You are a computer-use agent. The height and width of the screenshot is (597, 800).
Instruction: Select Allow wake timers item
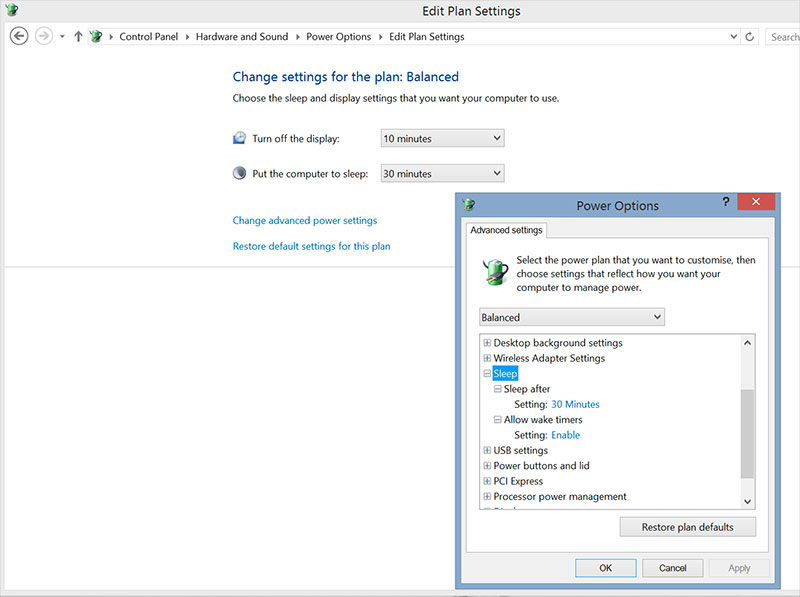(543, 419)
